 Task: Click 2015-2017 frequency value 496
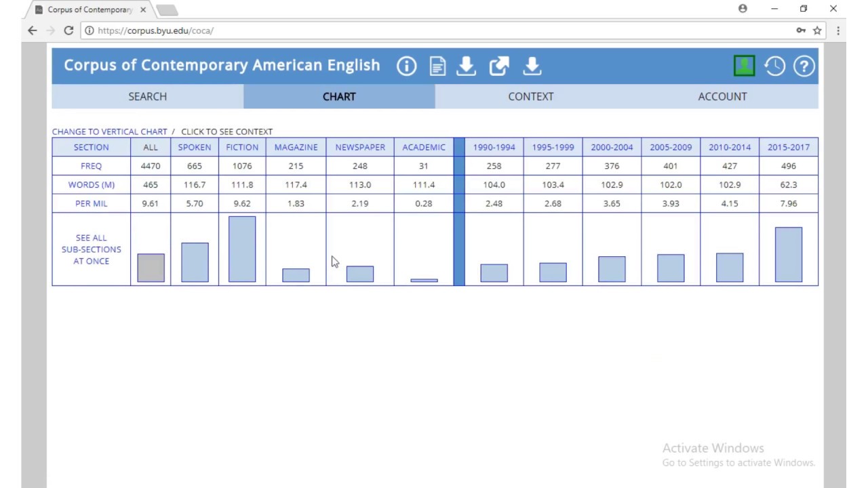click(x=789, y=166)
